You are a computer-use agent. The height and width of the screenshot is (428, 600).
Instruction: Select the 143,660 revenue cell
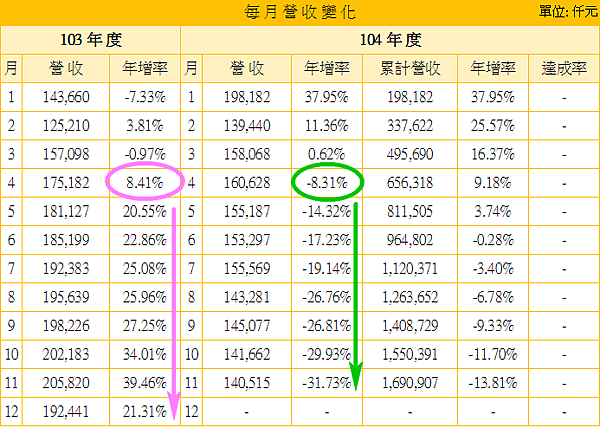pyautogui.click(x=66, y=97)
